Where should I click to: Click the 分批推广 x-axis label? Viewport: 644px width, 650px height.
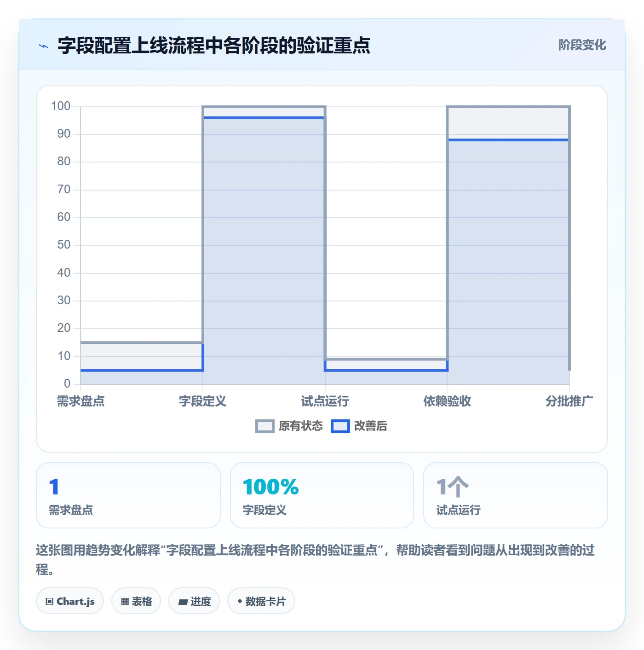[569, 401]
